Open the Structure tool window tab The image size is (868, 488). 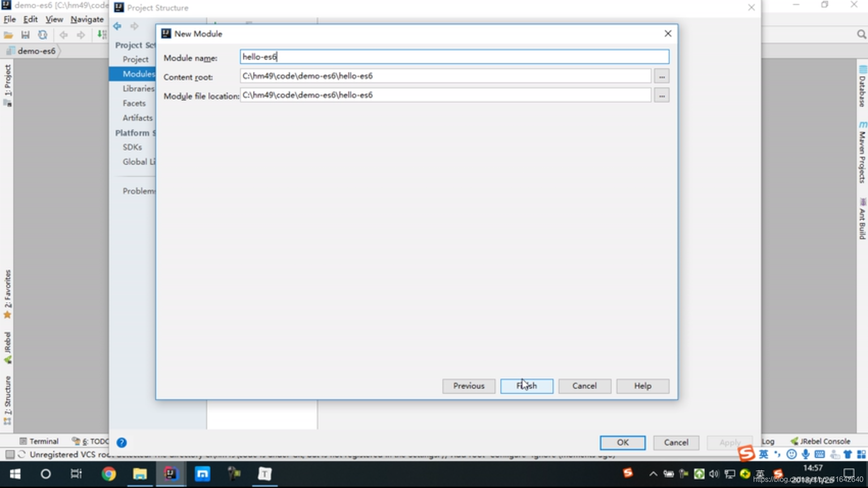8,400
